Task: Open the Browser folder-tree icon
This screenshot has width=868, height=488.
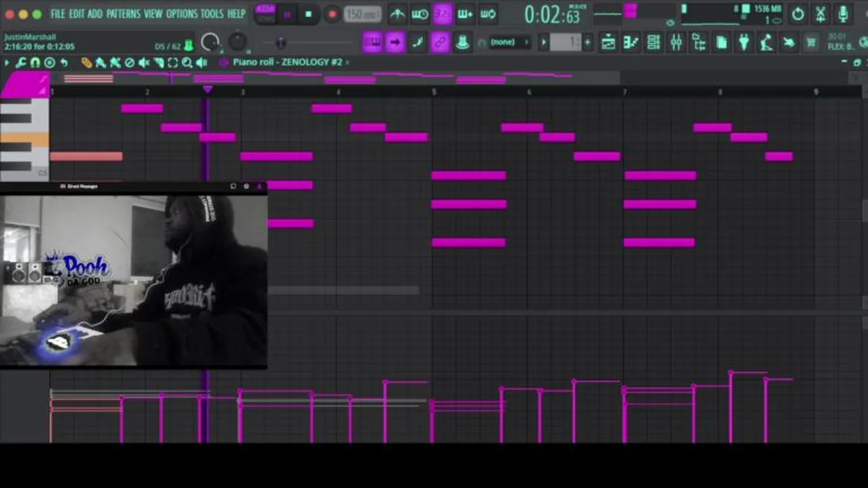Action: point(698,43)
